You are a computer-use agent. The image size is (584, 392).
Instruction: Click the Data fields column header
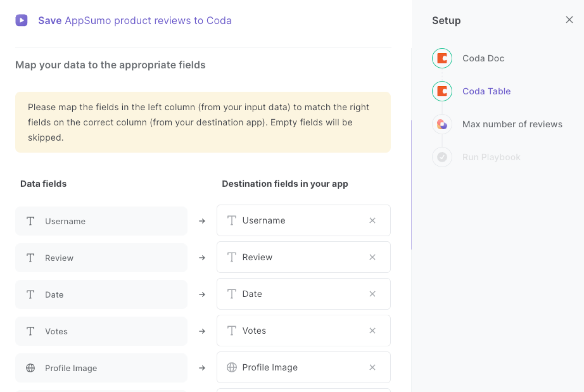click(43, 184)
